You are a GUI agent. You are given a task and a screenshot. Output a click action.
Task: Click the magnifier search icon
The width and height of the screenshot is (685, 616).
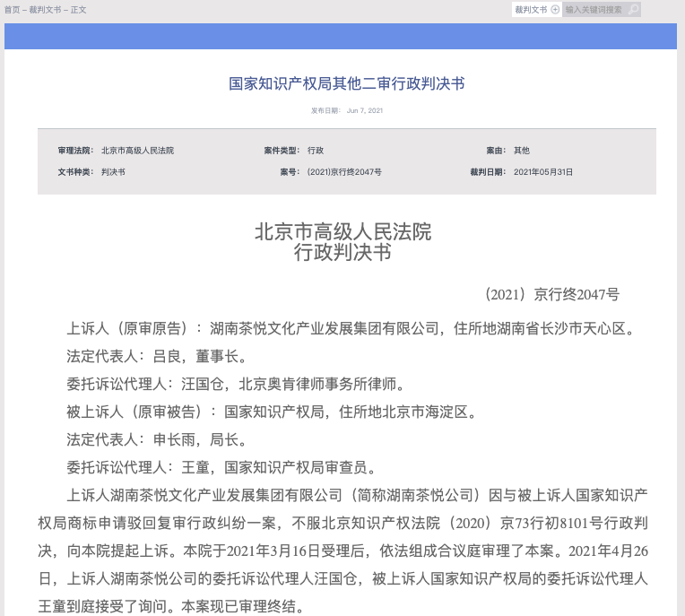(633, 10)
